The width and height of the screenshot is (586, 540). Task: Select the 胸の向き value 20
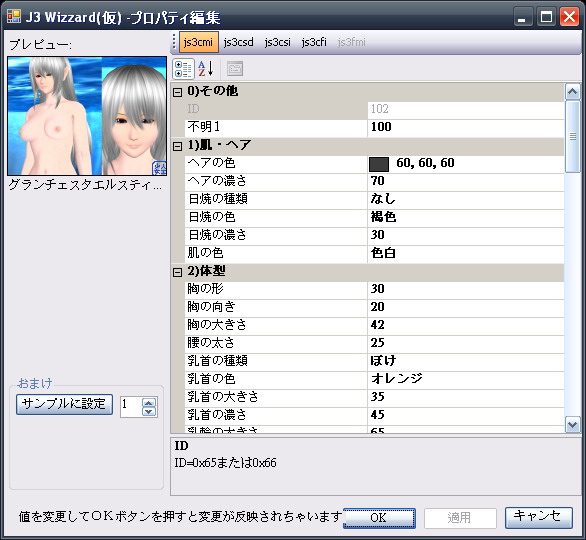point(466,308)
